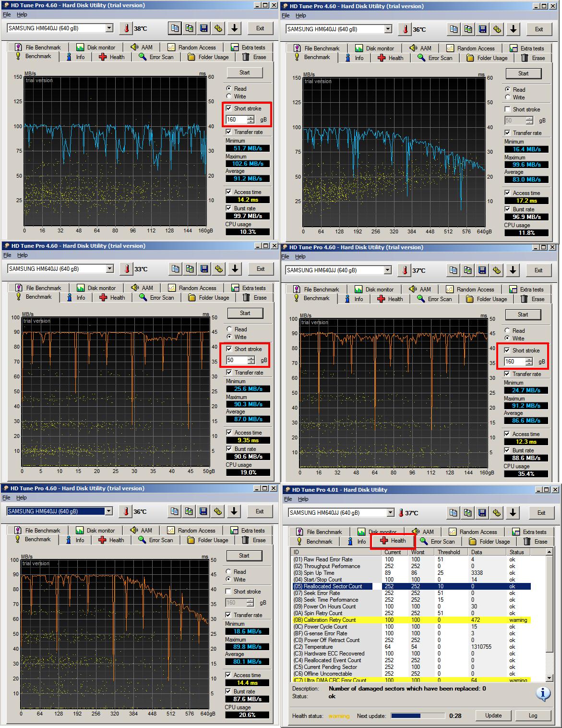The height and width of the screenshot is (728, 562).
Task: Click save floppy icon in HD Tune 4.01 window
Action: [x=482, y=513]
